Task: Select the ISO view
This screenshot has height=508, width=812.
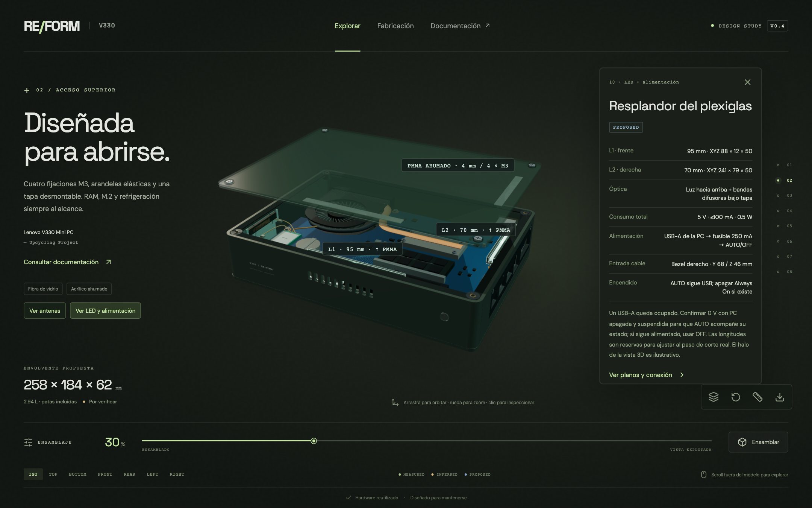Action: [33, 474]
